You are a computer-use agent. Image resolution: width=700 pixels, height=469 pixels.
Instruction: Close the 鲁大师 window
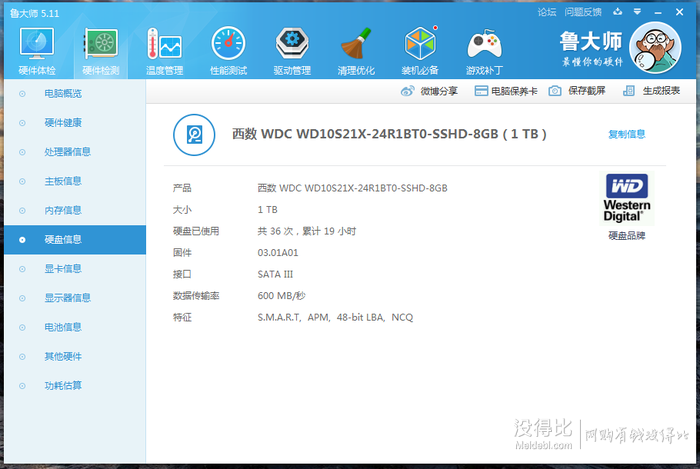(679, 12)
